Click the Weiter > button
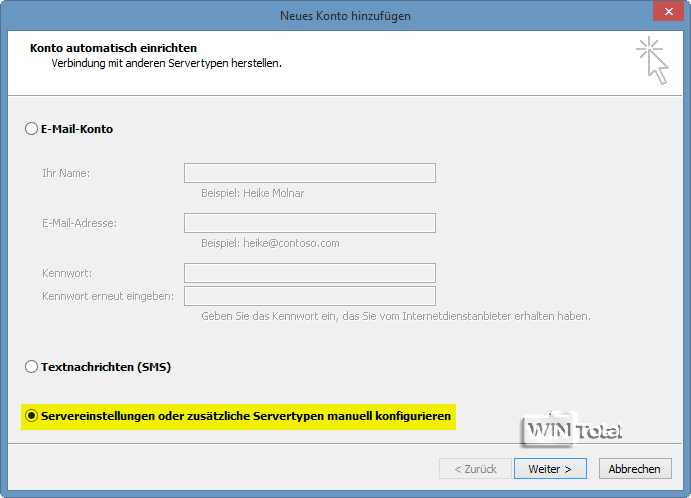Screen dimensions: 691x498 tap(550, 468)
